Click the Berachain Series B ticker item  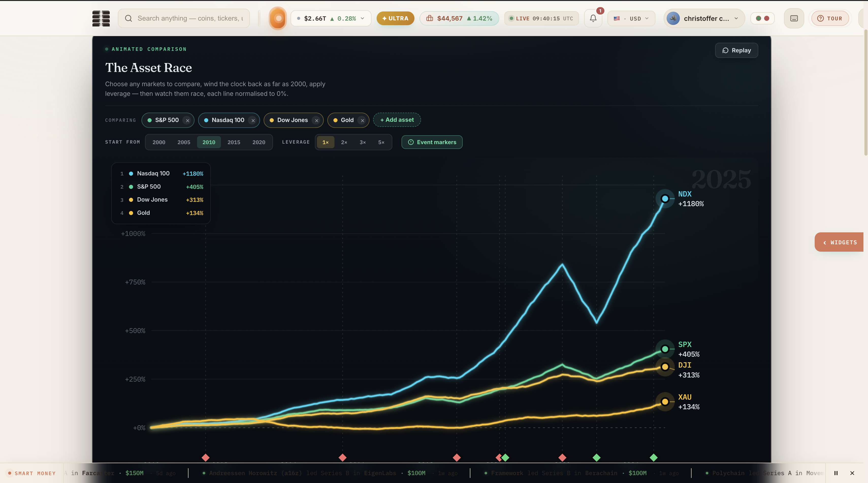click(581, 473)
